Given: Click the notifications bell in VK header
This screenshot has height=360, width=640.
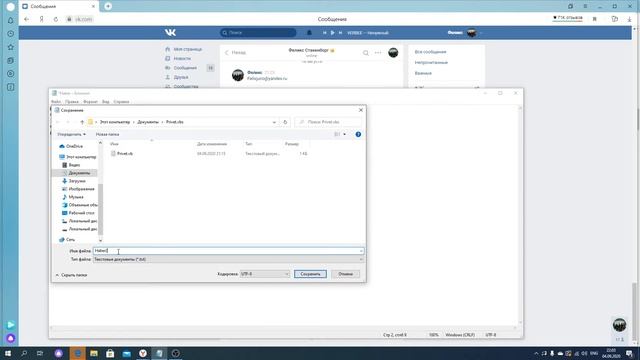Looking at the screenshot, I should click(x=309, y=33).
